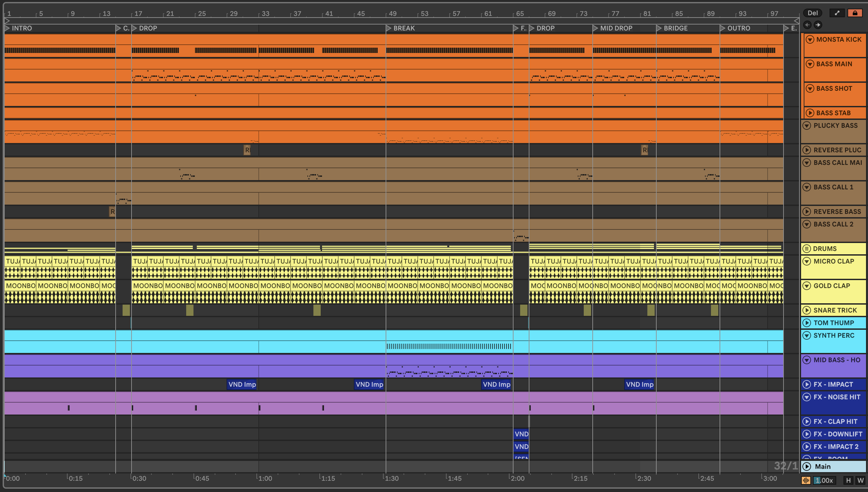The height and width of the screenshot is (492, 868).
Task: Toggle the automation mode line icon
Action: point(837,13)
